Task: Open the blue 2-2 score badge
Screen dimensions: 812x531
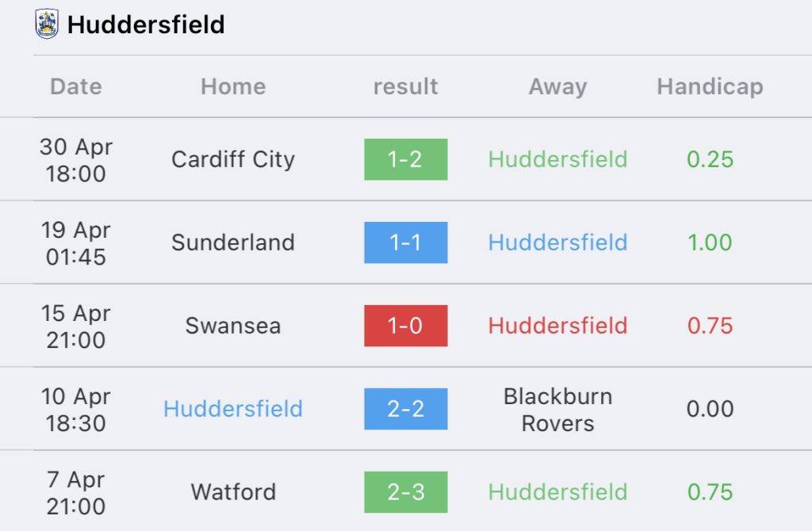Action: click(405, 409)
